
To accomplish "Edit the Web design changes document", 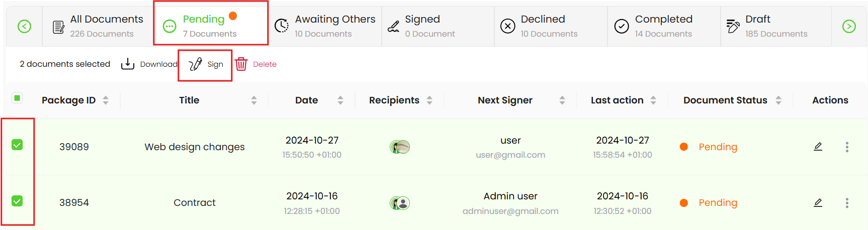I will click(818, 147).
